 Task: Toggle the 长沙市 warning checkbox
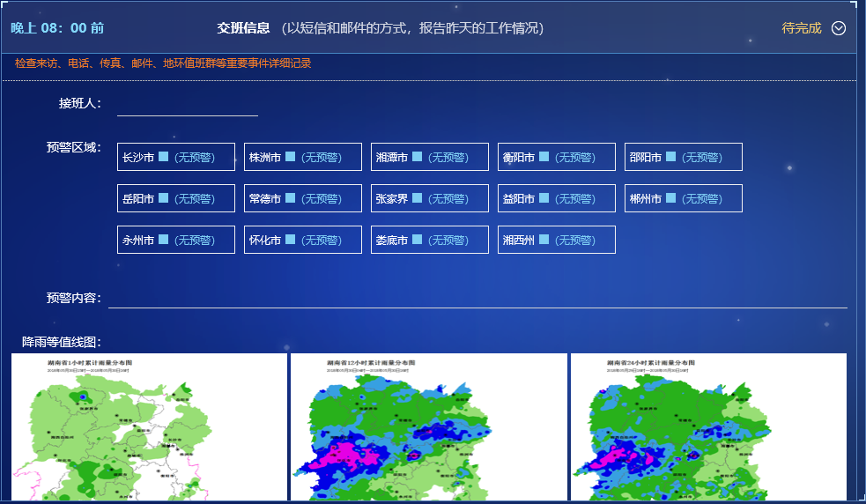(x=164, y=157)
